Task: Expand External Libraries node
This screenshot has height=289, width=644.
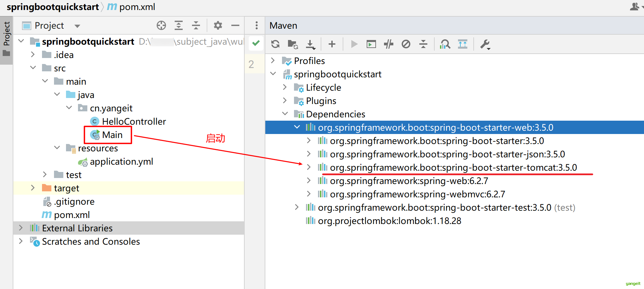Action: [21, 228]
